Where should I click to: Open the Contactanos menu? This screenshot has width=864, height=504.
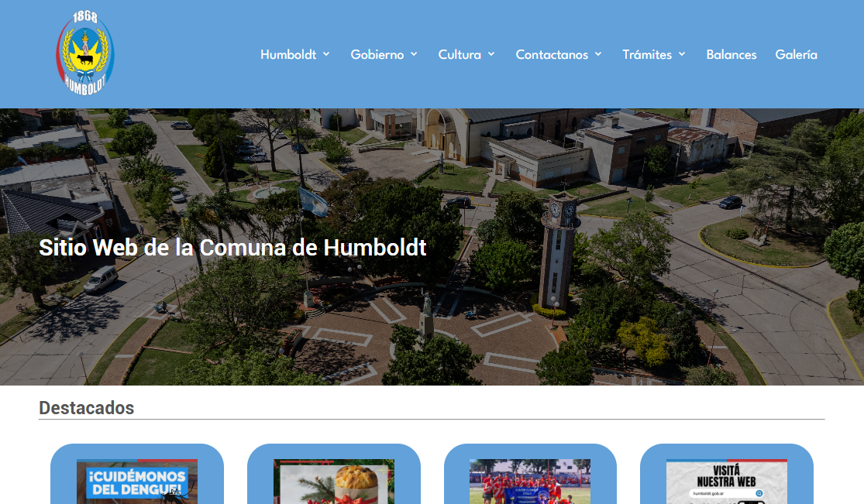(552, 54)
